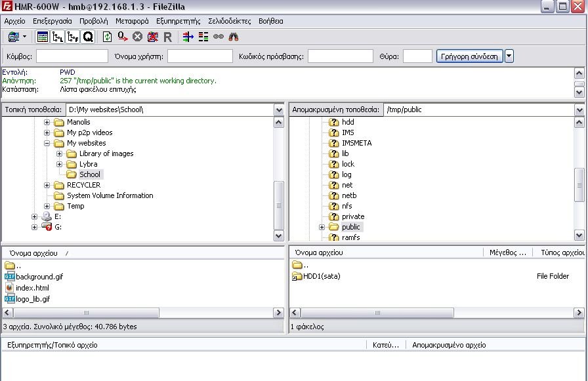Open the Site Manager icon
Image resolution: width=588 pixels, height=381 pixels.
click(x=14, y=37)
